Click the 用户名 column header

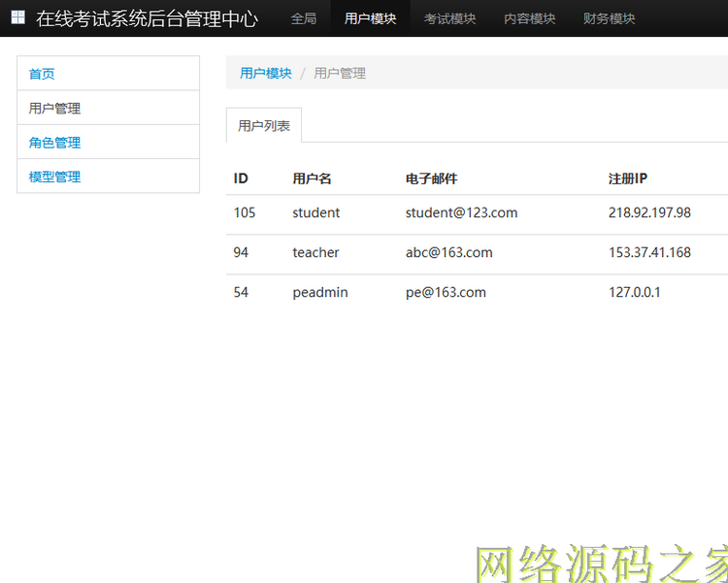click(312, 178)
